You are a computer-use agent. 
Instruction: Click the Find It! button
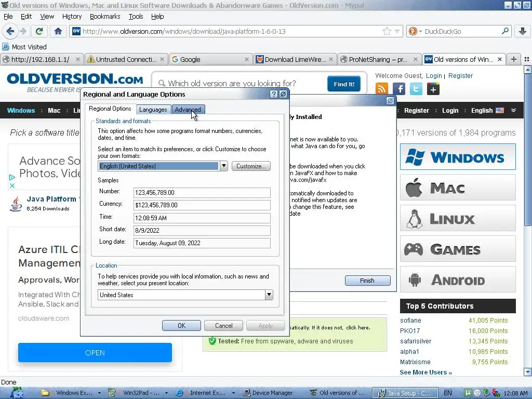coord(344,84)
